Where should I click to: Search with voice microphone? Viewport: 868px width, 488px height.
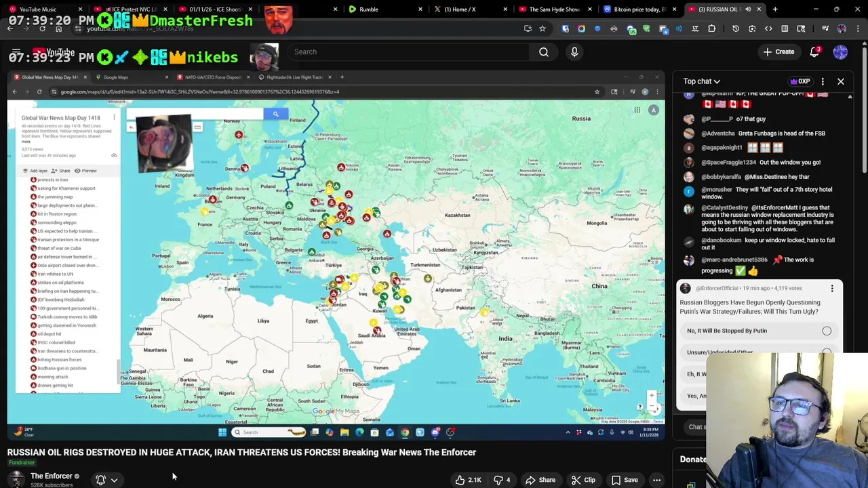(574, 52)
